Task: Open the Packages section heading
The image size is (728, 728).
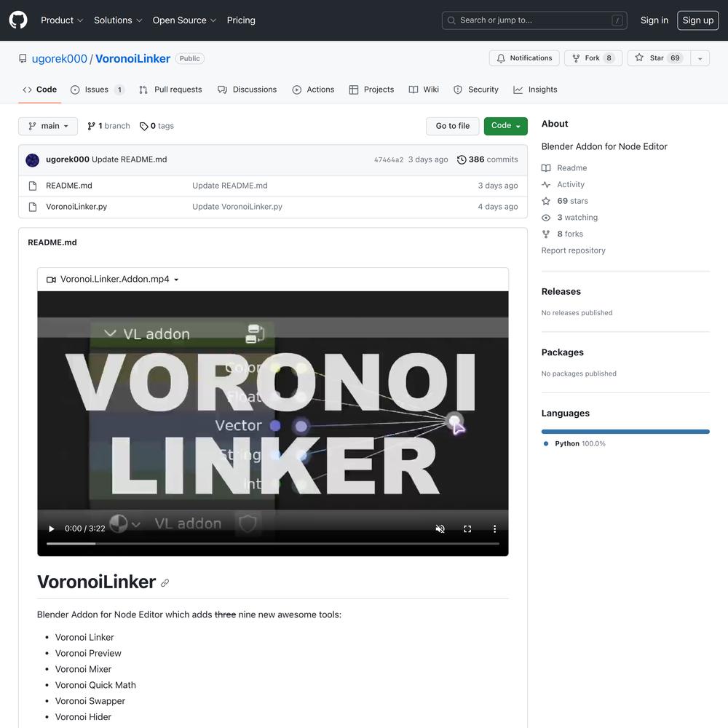Action: coord(562,352)
